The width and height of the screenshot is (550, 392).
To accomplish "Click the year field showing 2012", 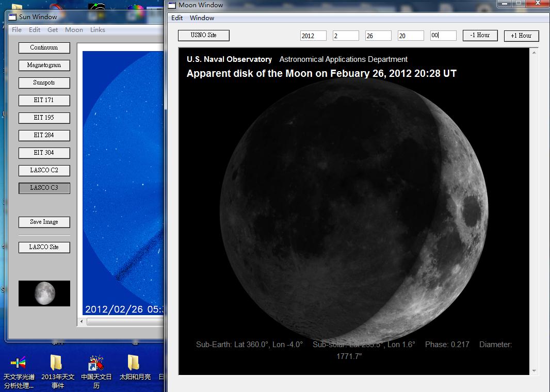I will click(x=313, y=36).
